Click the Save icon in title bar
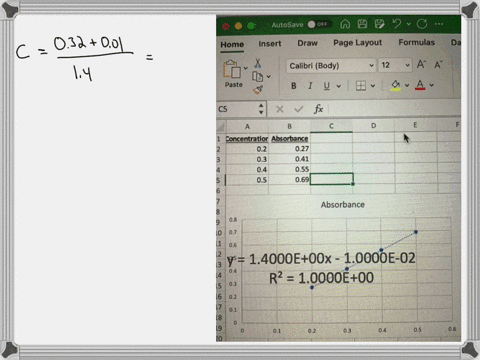This screenshot has width=480, height=360. click(x=362, y=24)
